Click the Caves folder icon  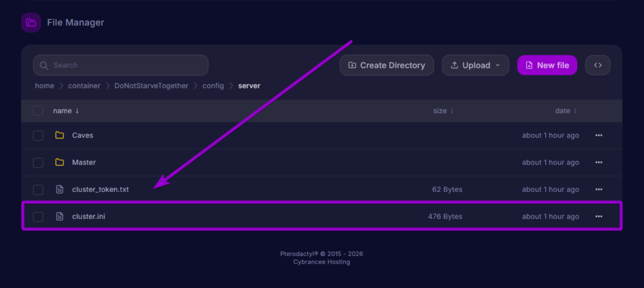pyautogui.click(x=60, y=135)
